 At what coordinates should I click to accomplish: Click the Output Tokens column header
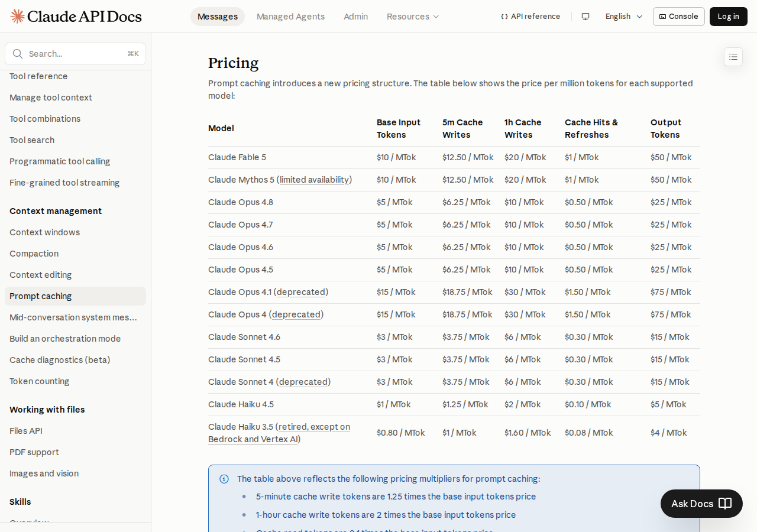(x=666, y=128)
